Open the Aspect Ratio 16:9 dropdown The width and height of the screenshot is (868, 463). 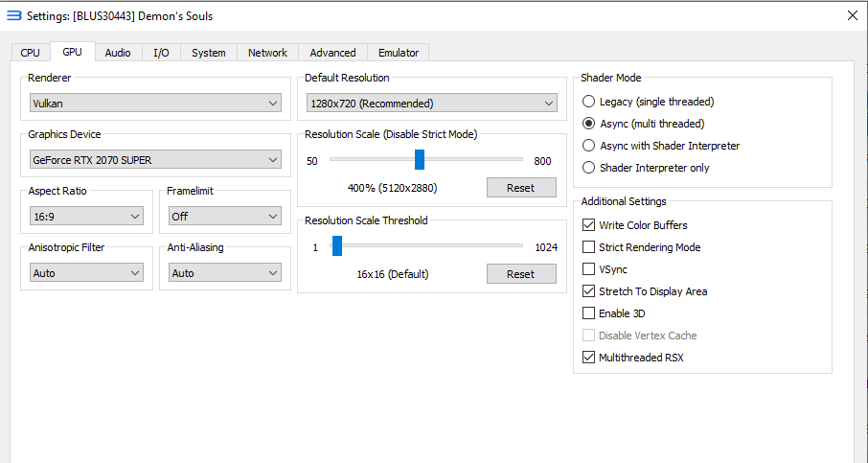click(x=86, y=216)
